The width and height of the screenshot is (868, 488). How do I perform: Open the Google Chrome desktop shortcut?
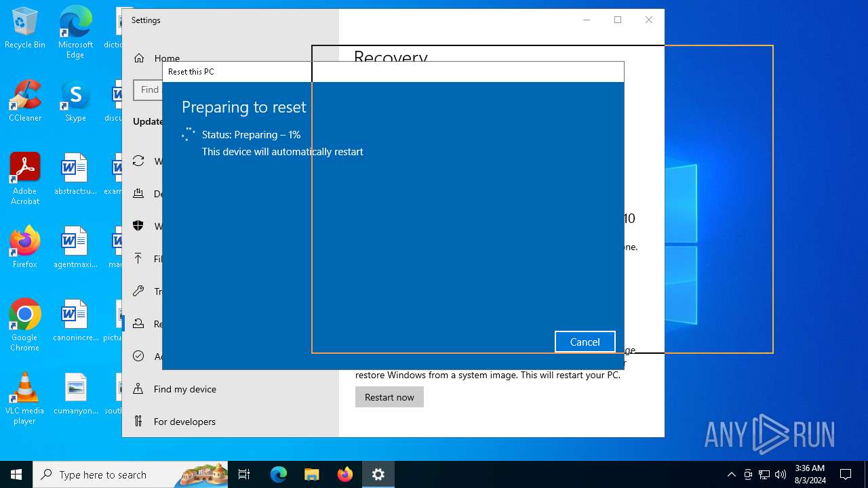[x=25, y=325]
